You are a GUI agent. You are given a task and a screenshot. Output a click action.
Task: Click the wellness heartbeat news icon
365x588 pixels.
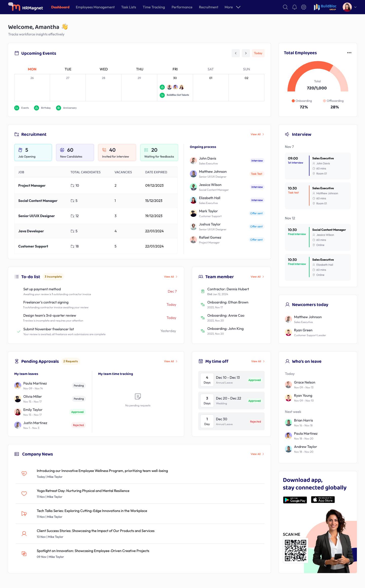click(24, 473)
